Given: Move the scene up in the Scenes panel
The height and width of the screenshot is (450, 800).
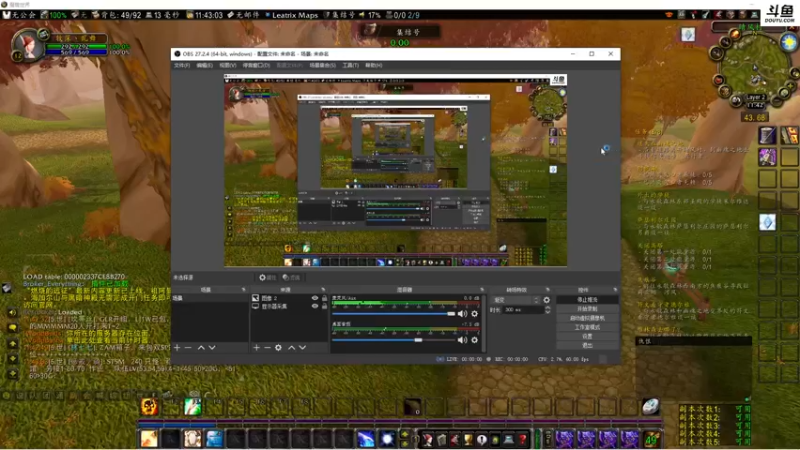Looking at the screenshot, I should tap(201, 347).
